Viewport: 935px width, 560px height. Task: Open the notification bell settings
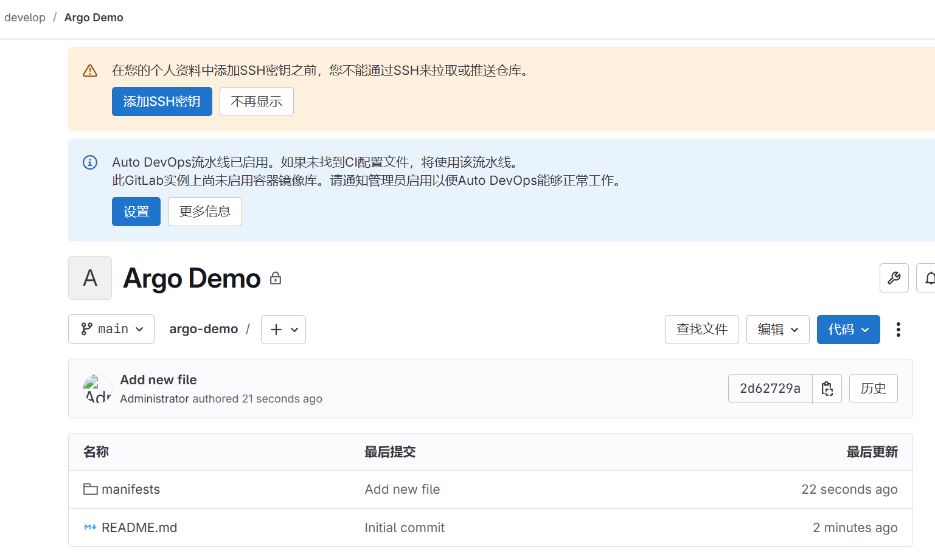[x=926, y=278]
